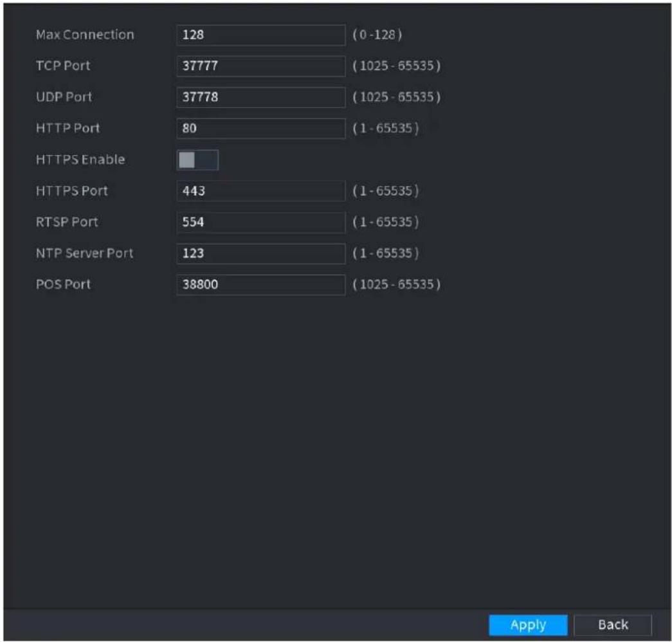The height and width of the screenshot is (642, 672).
Task: Select the POS Port input field
Action: (x=260, y=285)
